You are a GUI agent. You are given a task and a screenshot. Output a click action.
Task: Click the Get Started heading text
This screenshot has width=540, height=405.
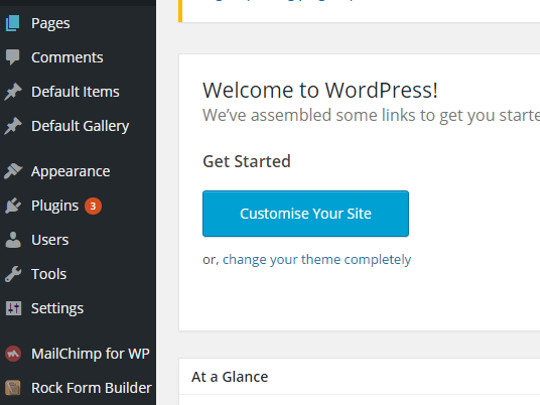click(x=247, y=161)
